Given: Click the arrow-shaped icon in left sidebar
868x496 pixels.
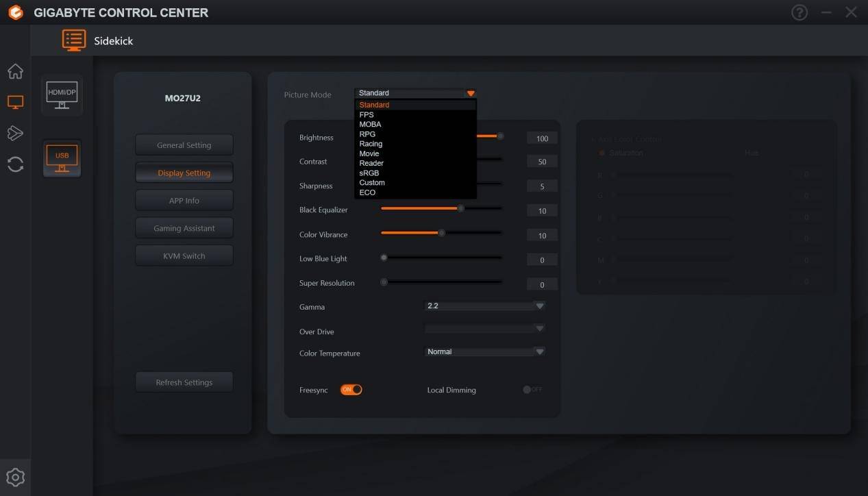Looking at the screenshot, I should coord(15,133).
